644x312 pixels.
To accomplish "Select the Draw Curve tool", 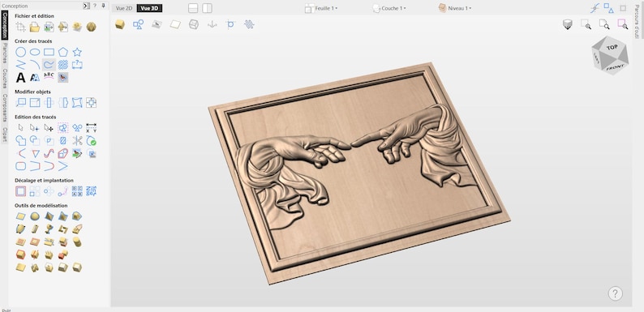I will tap(49, 65).
